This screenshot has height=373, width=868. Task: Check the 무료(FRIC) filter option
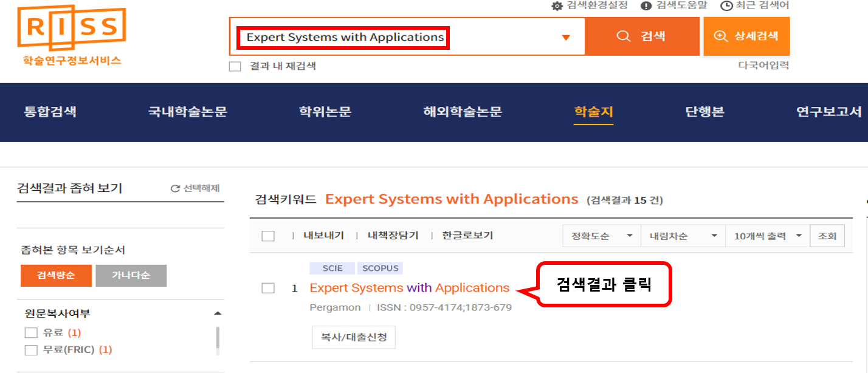[x=31, y=350]
